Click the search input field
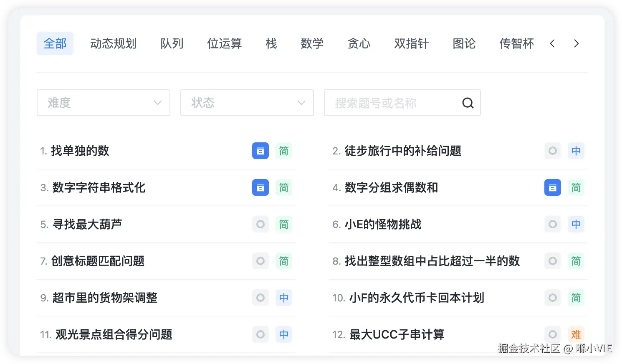This screenshot has height=364, width=622. 392,103
